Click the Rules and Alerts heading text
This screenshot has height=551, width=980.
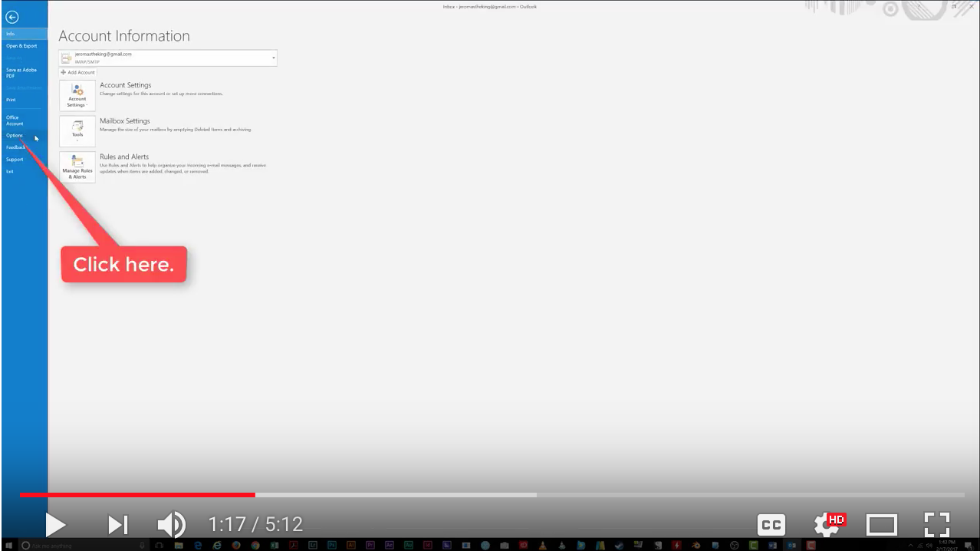(x=124, y=157)
